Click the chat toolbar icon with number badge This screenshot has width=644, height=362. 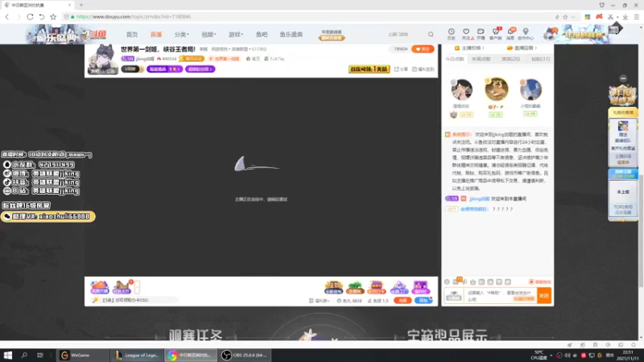456,282
